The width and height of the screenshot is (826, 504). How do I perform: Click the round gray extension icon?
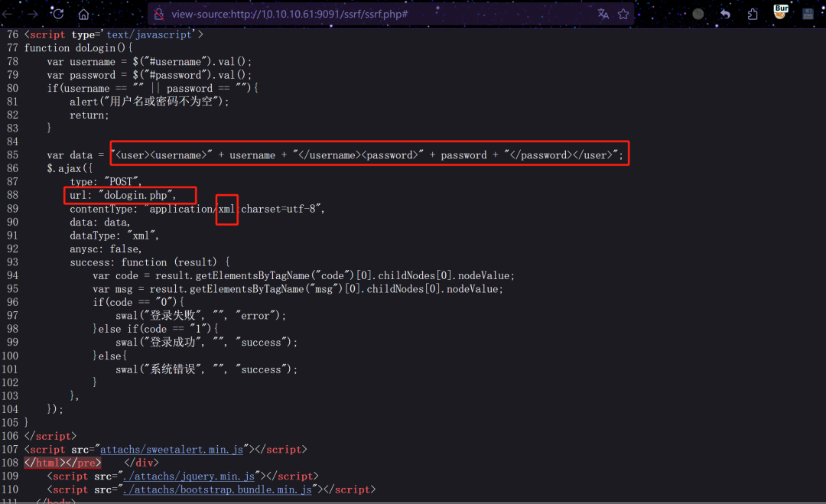pos(698,15)
